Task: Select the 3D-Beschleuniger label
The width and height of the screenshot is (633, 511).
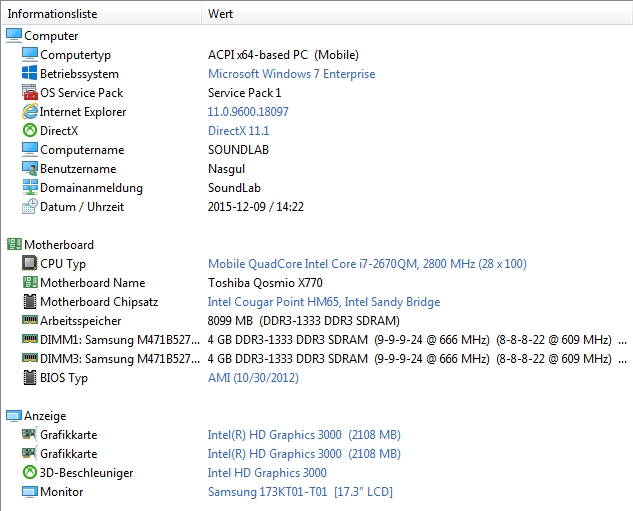Action: pos(86,473)
